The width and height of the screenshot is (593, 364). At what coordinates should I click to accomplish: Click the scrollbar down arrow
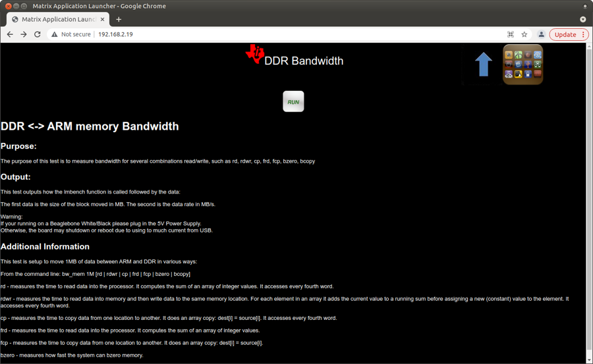pos(589,359)
